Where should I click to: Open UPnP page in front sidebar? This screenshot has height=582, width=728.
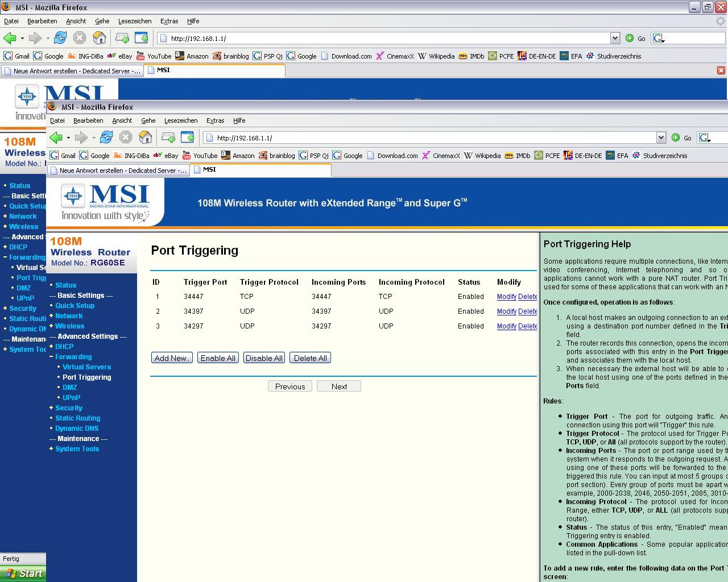[71, 397]
